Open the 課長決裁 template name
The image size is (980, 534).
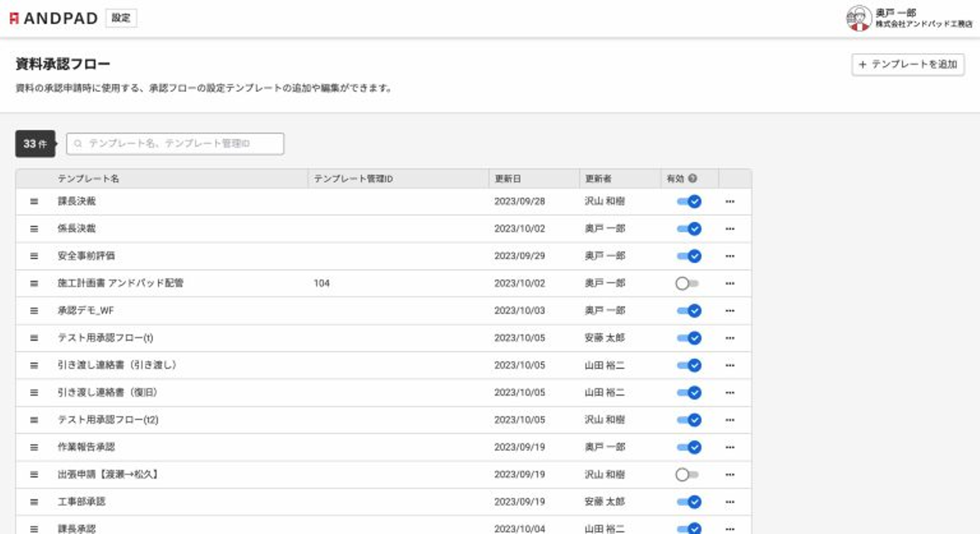click(x=77, y=202)
